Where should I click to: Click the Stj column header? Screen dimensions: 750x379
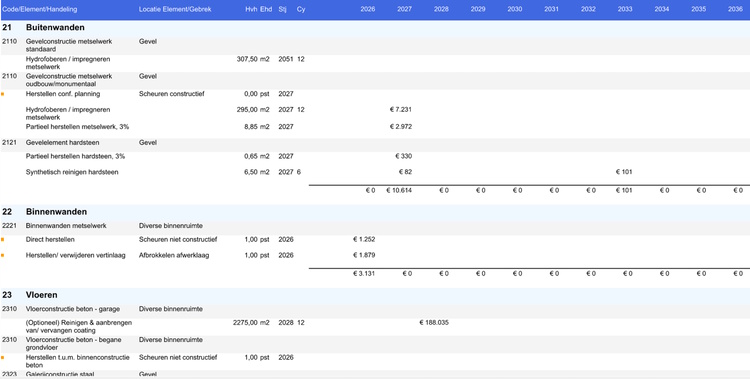click(x=282, y=9)
